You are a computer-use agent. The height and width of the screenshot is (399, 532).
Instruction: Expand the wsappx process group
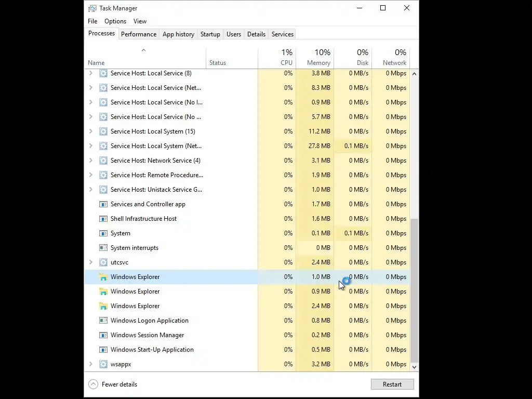(x=90, y=364)
